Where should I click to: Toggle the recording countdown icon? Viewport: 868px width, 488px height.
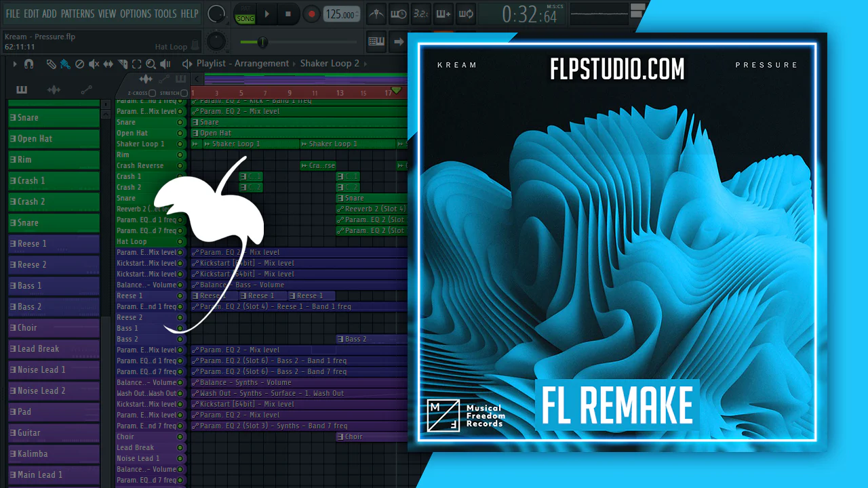[x=420, y=14]
